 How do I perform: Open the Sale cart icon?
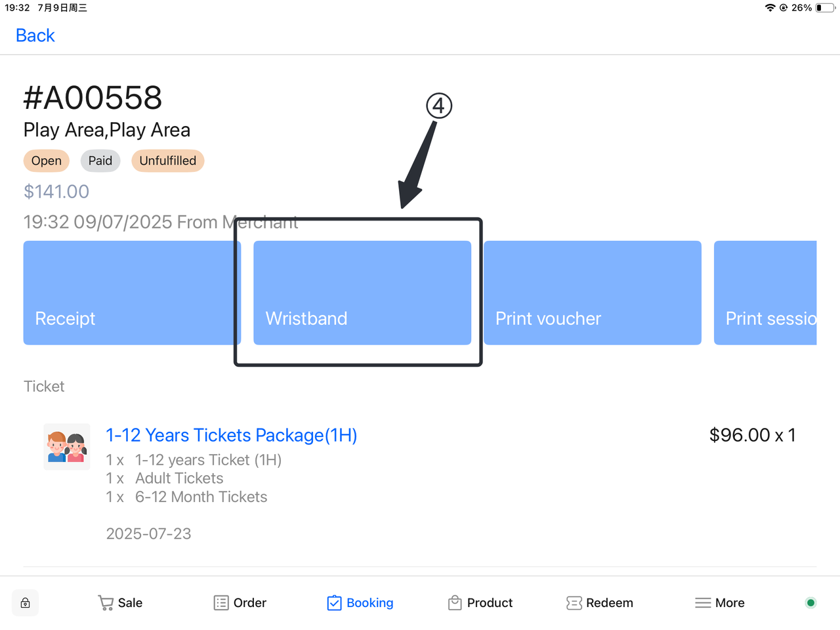105,603
